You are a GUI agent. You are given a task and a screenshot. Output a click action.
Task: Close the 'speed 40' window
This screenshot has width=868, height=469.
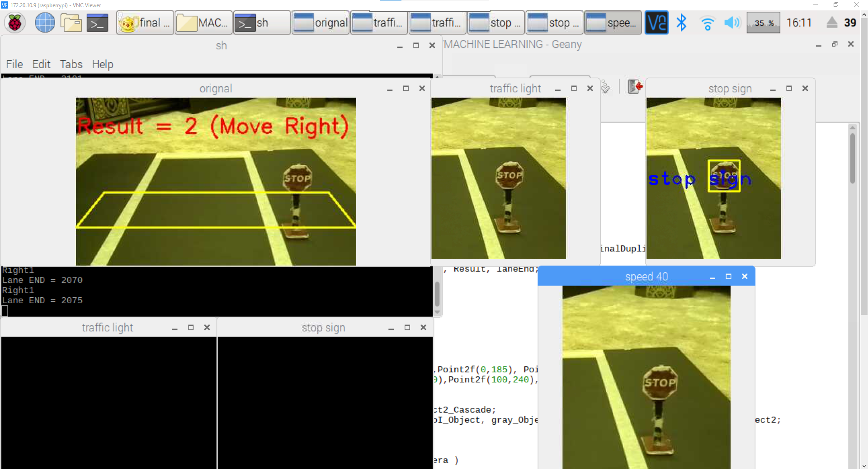tap(745, 277)
